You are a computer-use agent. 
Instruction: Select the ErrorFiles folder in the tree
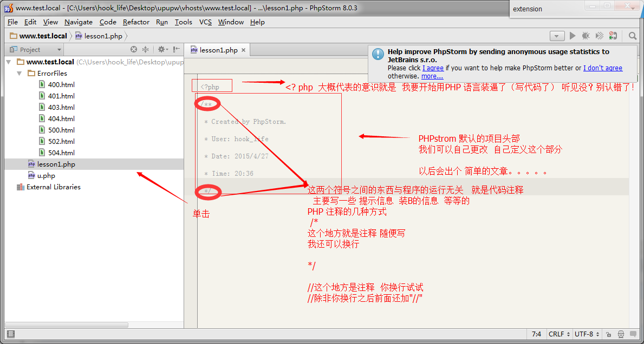[x=52, y=74]
